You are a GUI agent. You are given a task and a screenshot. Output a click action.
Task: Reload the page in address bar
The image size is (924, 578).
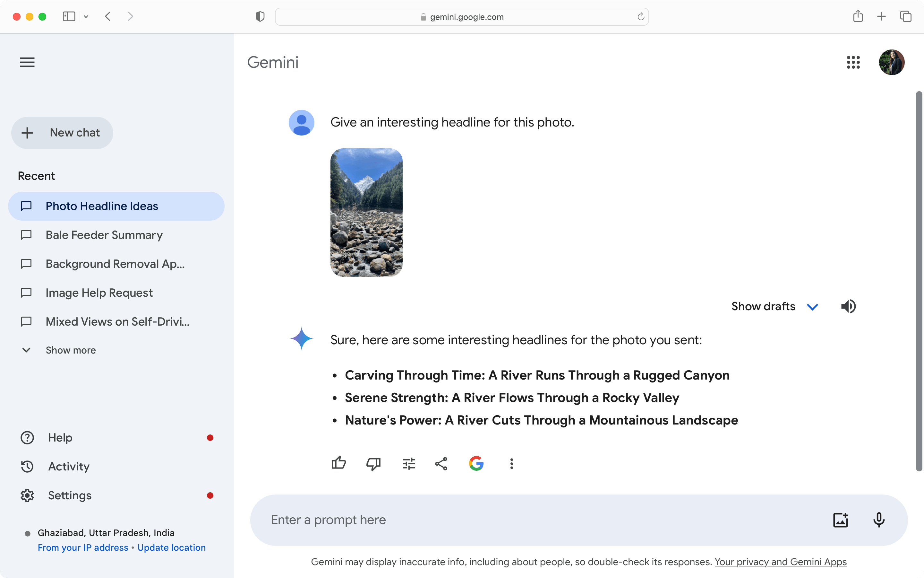coord(641,16)
